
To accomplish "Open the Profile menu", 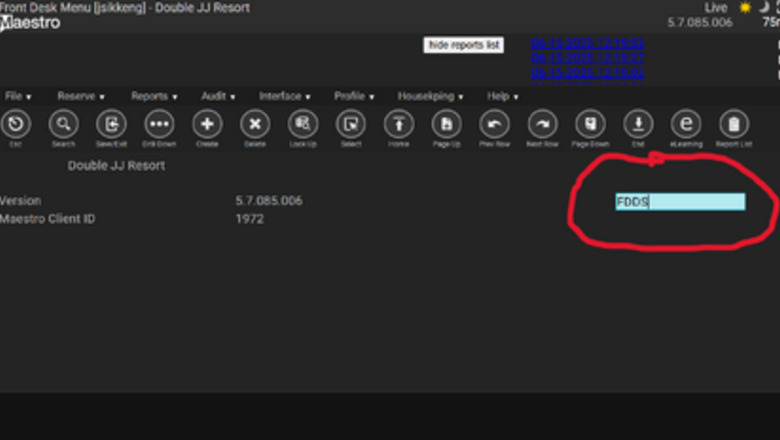I will click(x=354, y=96).
